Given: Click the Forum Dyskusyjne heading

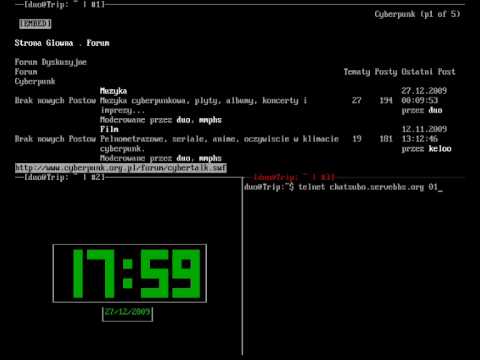Looking at the screenshot, I should 50,62.
